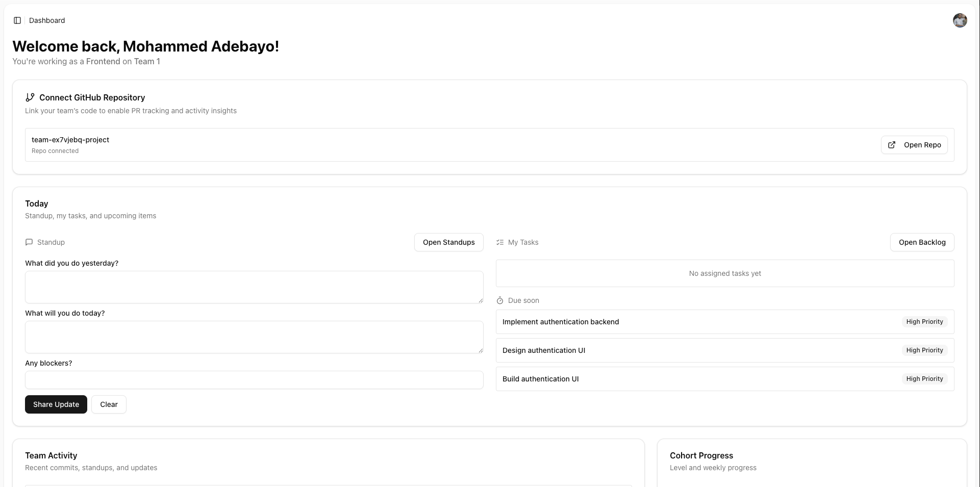Click the external link icon on Open Repo

click(891, 145)
